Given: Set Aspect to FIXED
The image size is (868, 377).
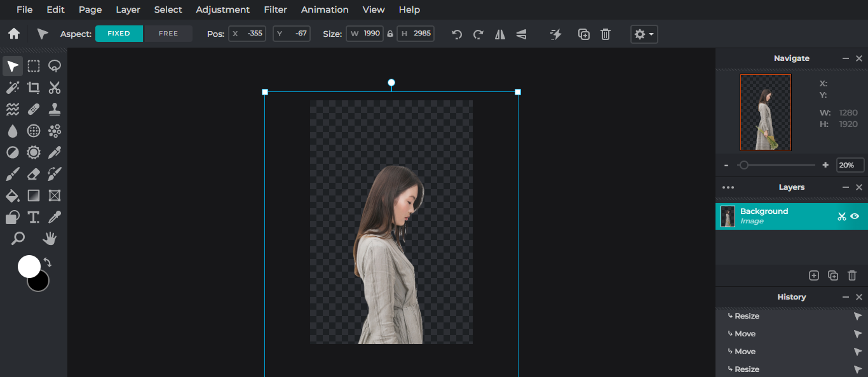Looking at the screenshot, I should point(119,34).
